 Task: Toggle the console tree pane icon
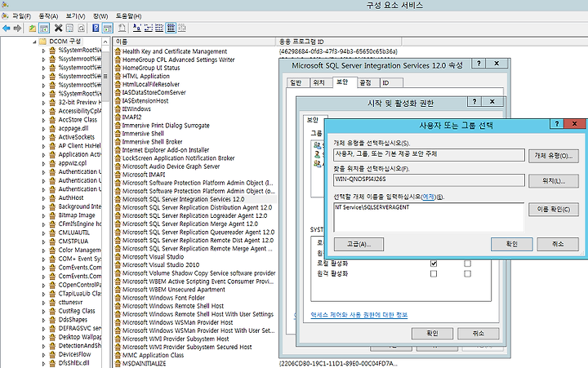coord(44,28)
